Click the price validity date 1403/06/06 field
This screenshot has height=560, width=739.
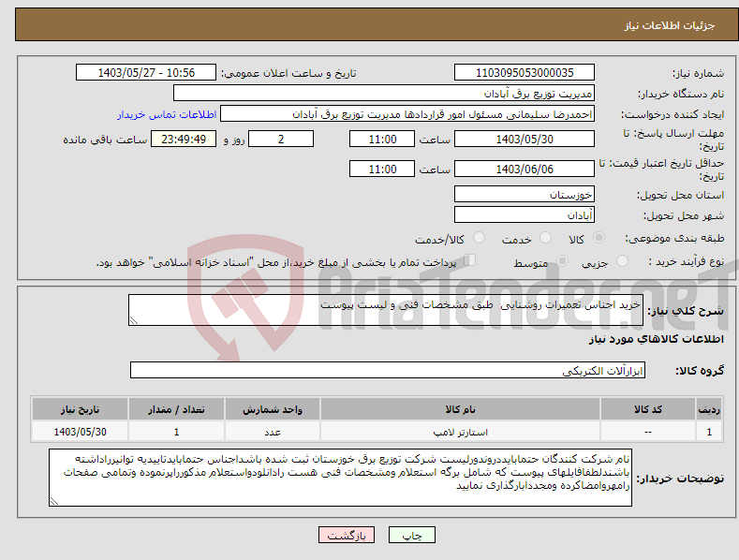click(x=525, y=169)
